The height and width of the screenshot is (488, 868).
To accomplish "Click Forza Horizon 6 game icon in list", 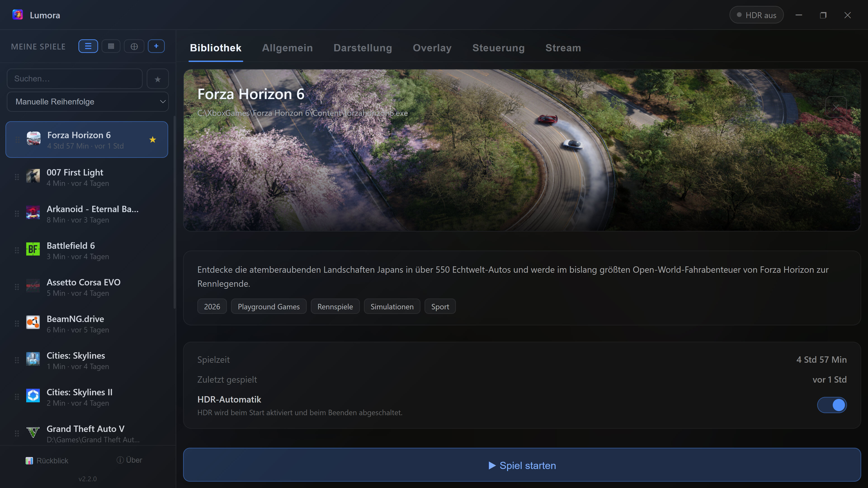I will pos(34,139).
